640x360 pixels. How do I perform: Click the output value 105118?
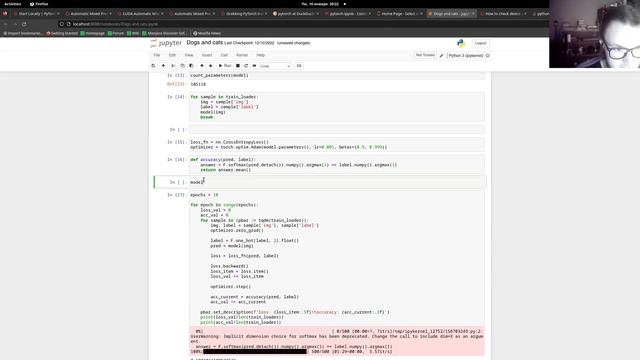point(198,84)
